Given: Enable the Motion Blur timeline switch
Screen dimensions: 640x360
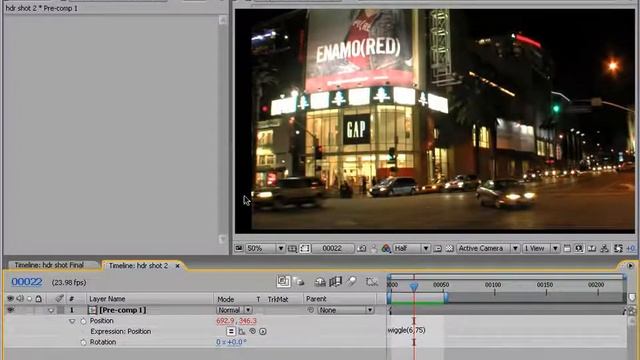Looking at the screenshot, I should [351, 281].
